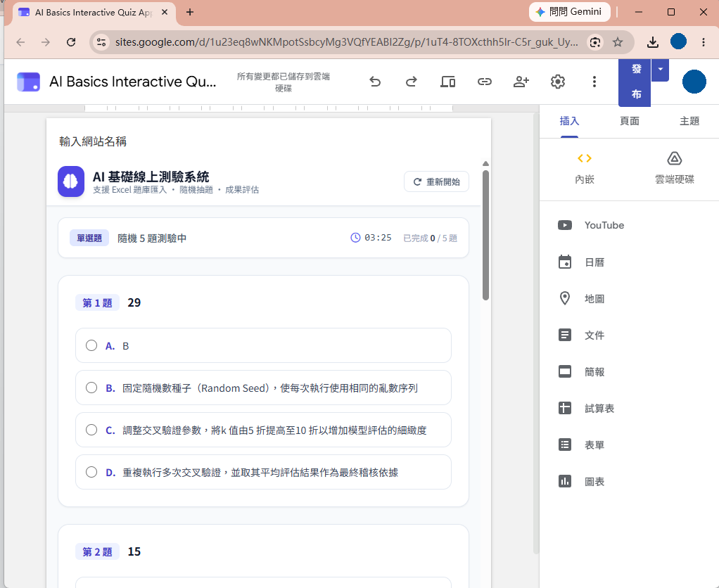Image resolution: width=719 pixels, height=588 pixels.
Task: Click the quiz app brain logo
Action: 70,181
